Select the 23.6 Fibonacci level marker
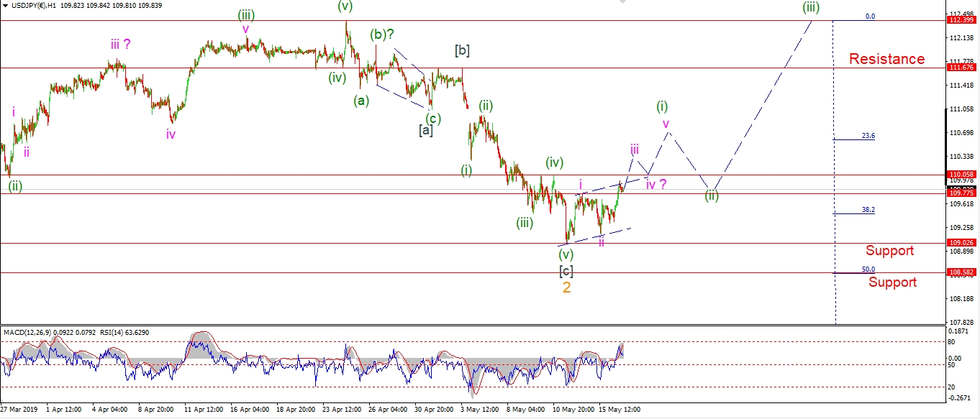Screen dimensions: 980x419 pos(868,136)
